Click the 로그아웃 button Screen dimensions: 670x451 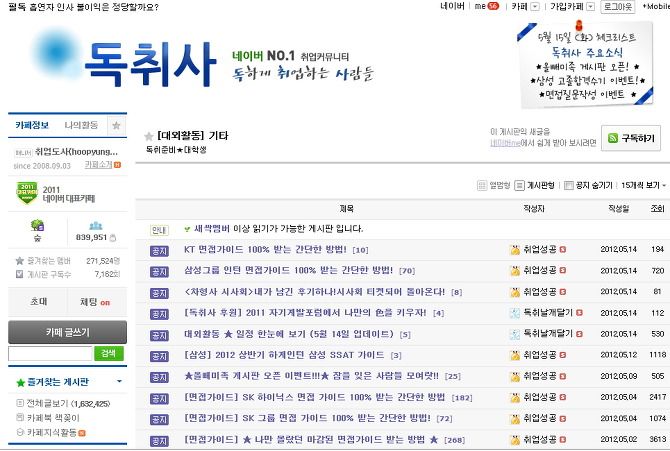(x=617, y=6)
